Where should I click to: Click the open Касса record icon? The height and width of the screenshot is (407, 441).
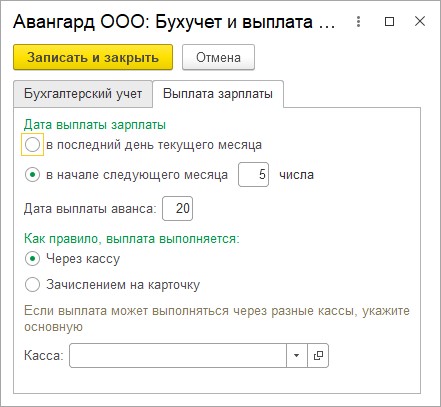coord(318,355)
